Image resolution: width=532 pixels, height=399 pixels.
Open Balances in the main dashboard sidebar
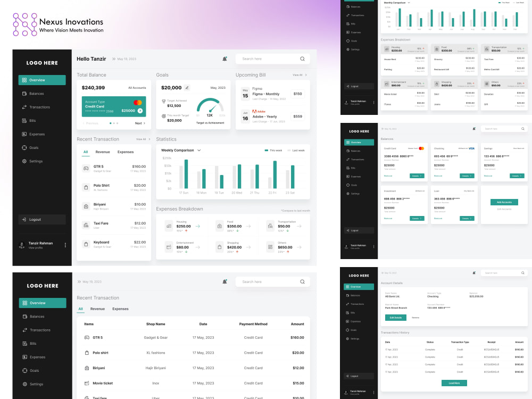[x=33, y=94]
